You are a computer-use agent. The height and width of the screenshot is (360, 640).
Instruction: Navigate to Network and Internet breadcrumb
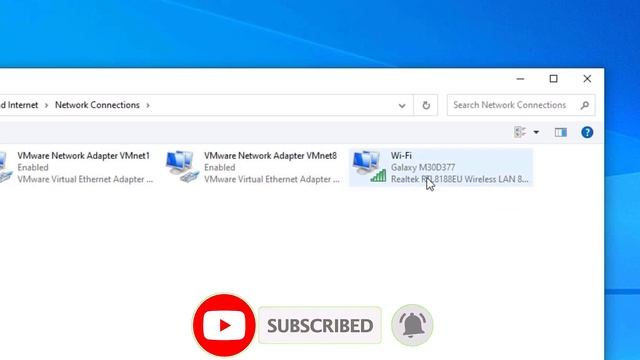coord(19,105)
